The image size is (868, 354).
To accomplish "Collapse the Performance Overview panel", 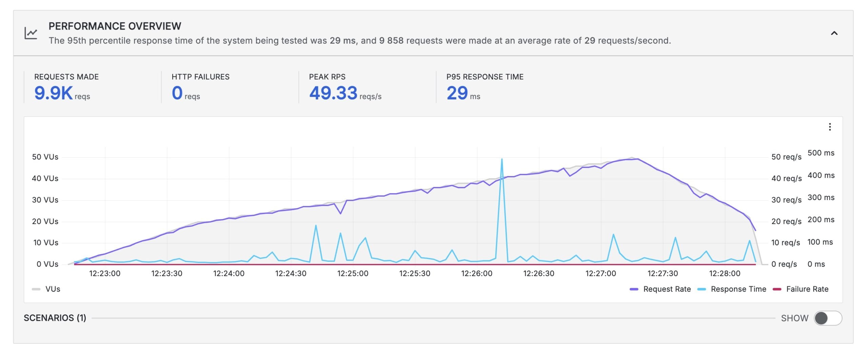I will point(834,33).
